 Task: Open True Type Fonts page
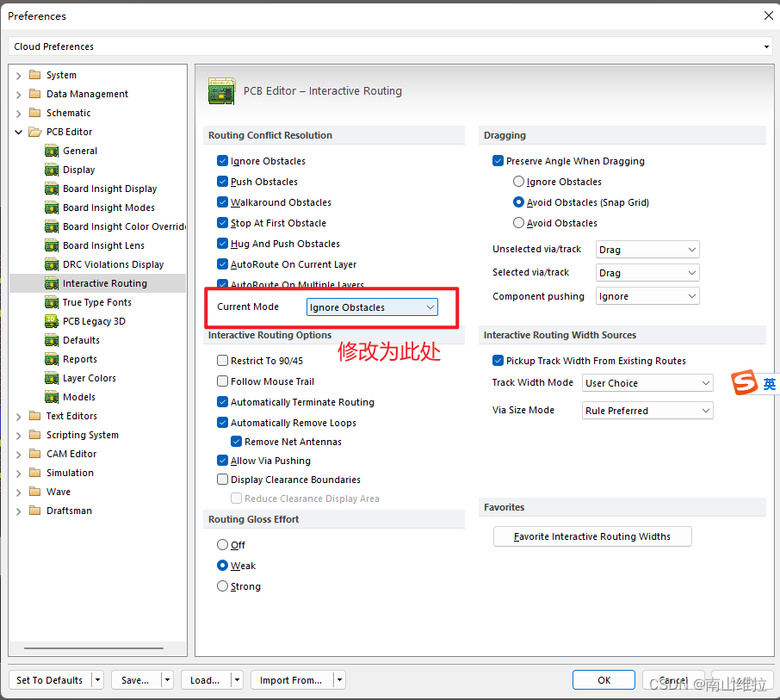97,302
